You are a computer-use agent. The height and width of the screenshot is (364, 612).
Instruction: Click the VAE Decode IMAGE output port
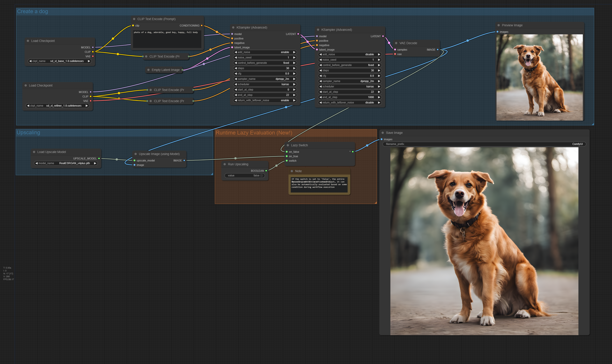(437, 50)
